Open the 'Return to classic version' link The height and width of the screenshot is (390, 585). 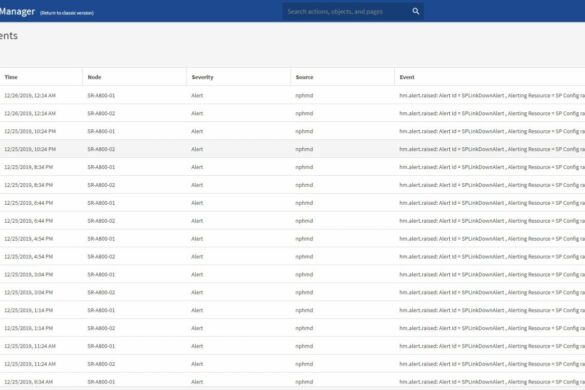(67, 13)
